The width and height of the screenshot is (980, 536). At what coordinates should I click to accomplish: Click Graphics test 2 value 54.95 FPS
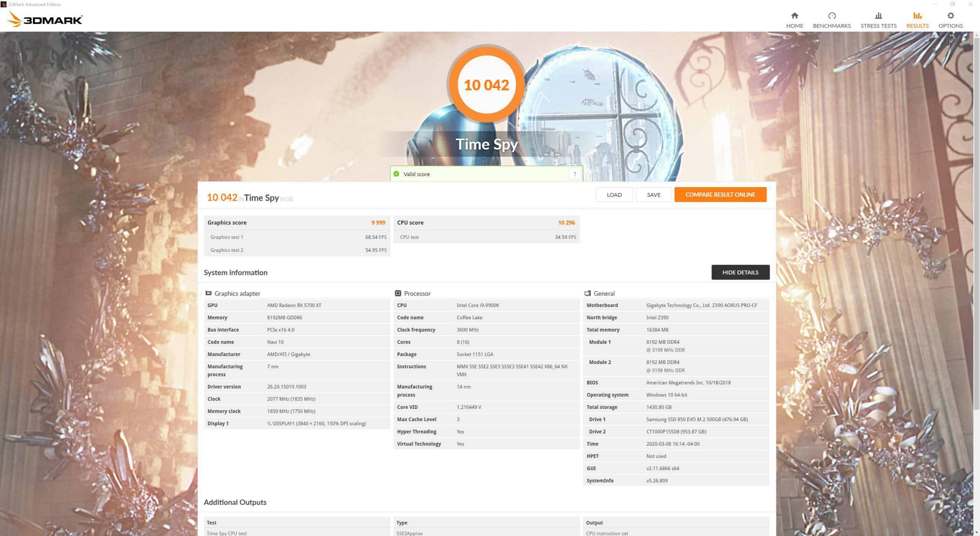tap(376, 250)
